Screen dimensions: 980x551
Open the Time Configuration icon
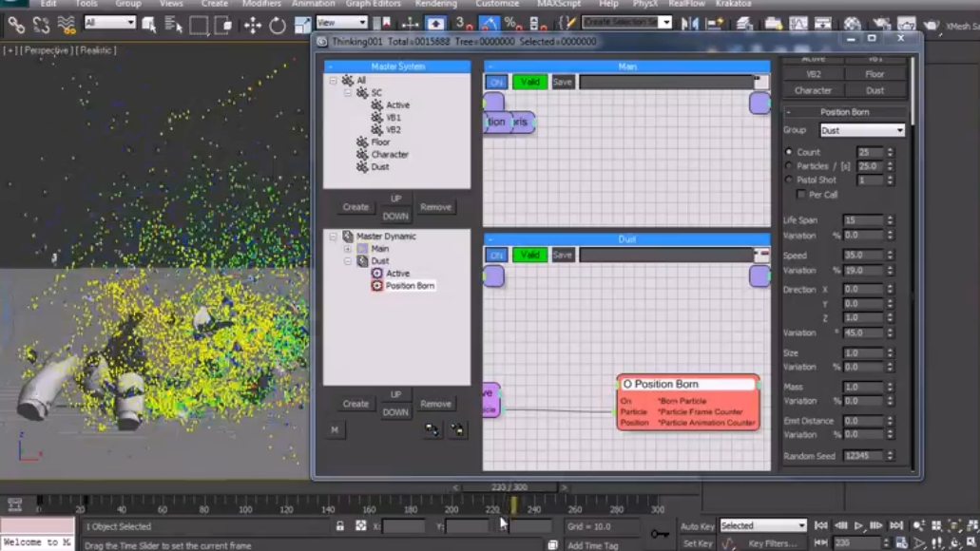[x=901, y=542]
